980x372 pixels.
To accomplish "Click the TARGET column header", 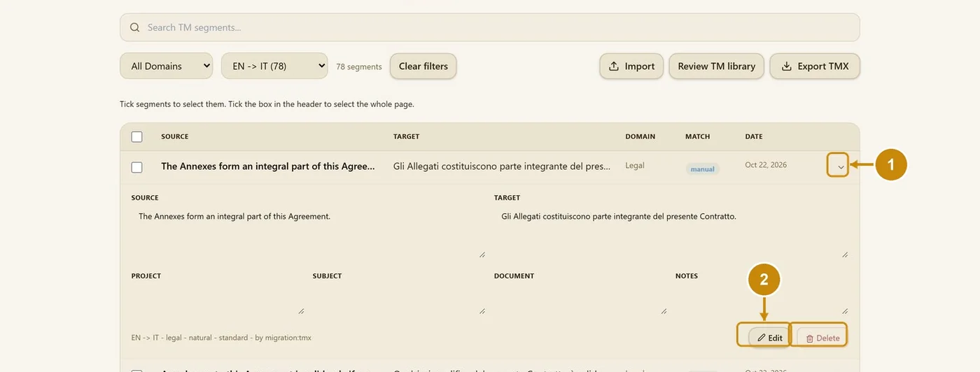I will [406, 136].
